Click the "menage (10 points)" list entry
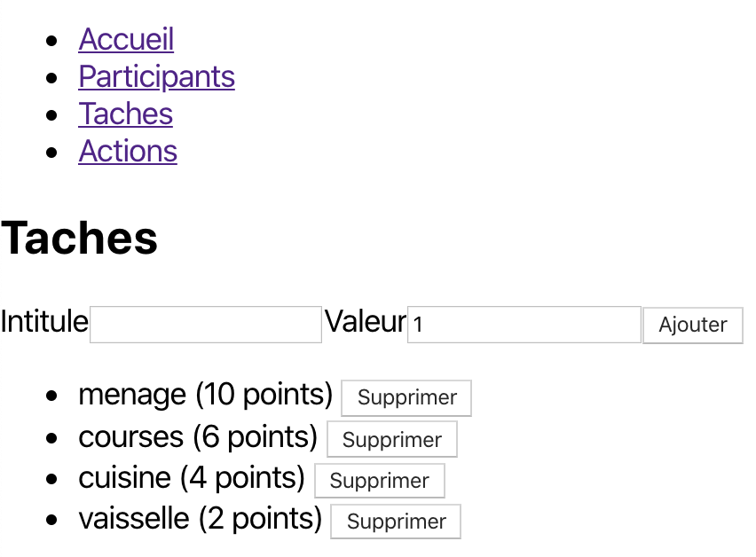756x557 pixels. coord(205,394)
